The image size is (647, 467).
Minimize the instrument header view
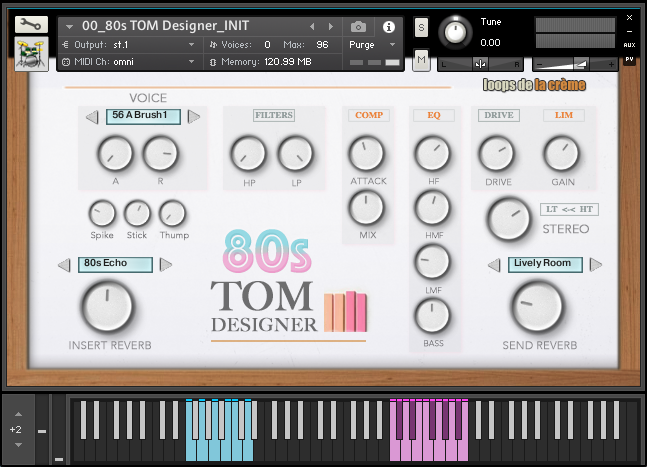click(x=629, y=31)
